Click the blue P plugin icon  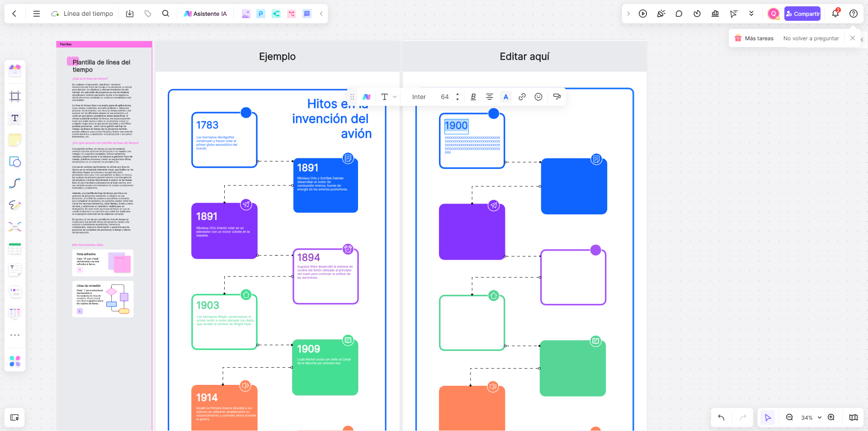261,14
